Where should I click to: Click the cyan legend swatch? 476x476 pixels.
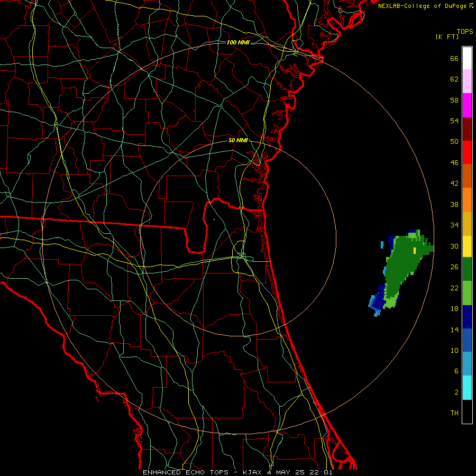coord(467,388)
